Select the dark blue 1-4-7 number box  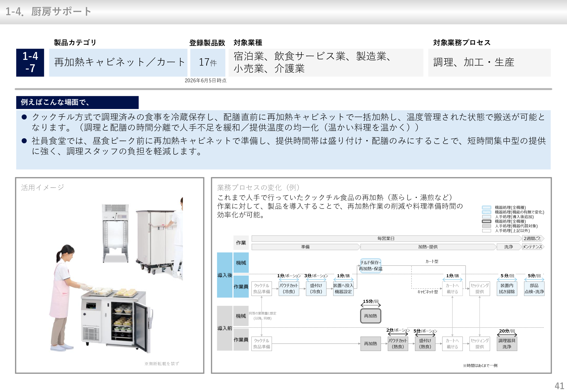30,62
